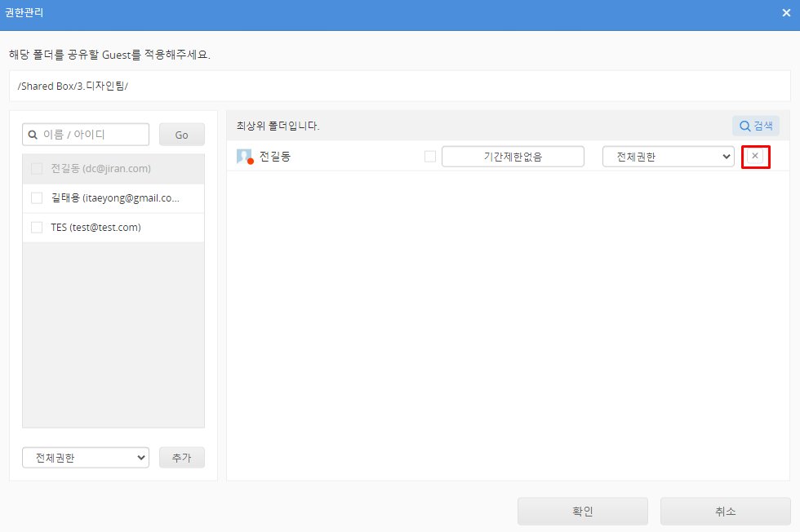
Task: Click the magnifier icon in name search box
Action: (33, 135)
